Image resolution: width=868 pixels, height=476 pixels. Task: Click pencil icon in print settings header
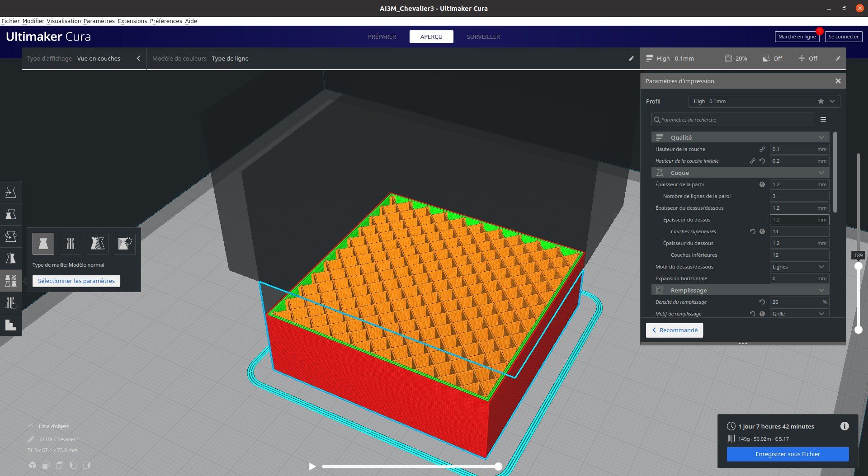coord(838,58)
